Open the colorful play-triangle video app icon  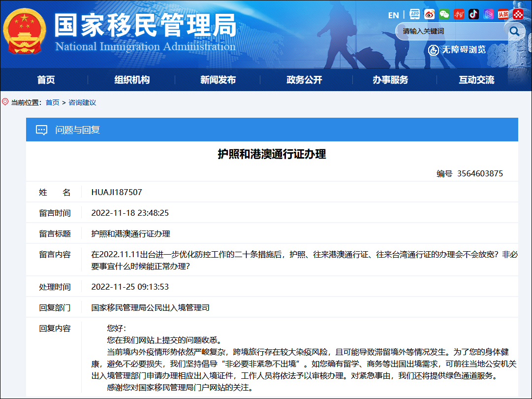(488, 14)
